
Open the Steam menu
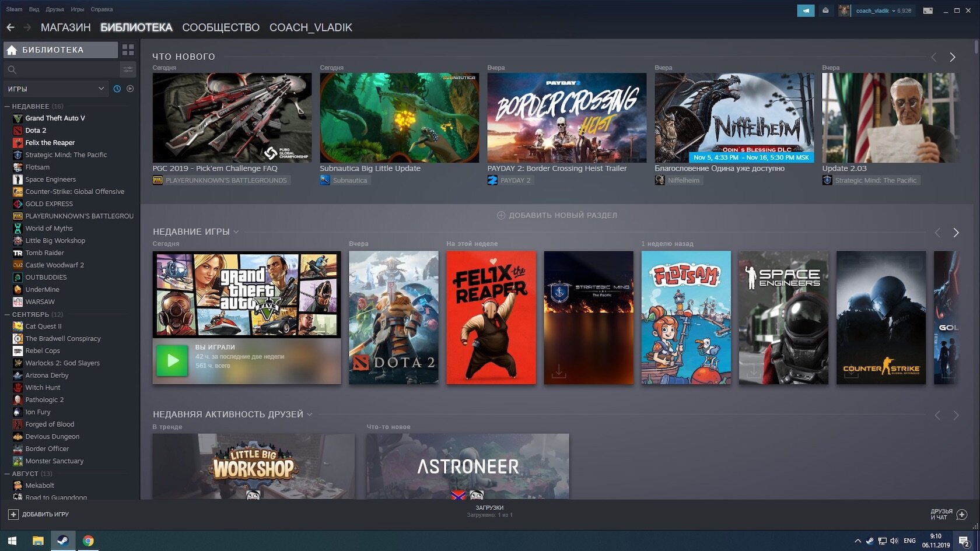(x=14, y=9)
